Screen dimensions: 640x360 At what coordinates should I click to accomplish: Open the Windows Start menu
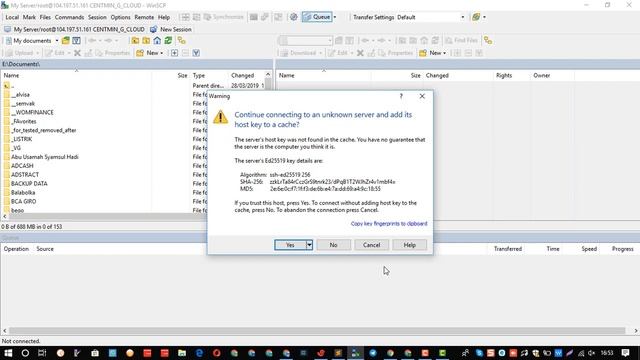[8, 353]
